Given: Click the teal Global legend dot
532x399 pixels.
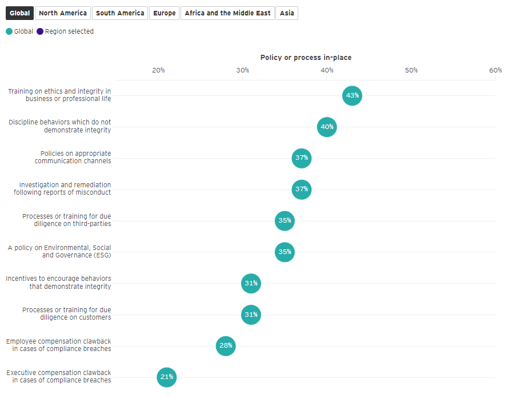Looking at the screenshot, I should point(9,31).
